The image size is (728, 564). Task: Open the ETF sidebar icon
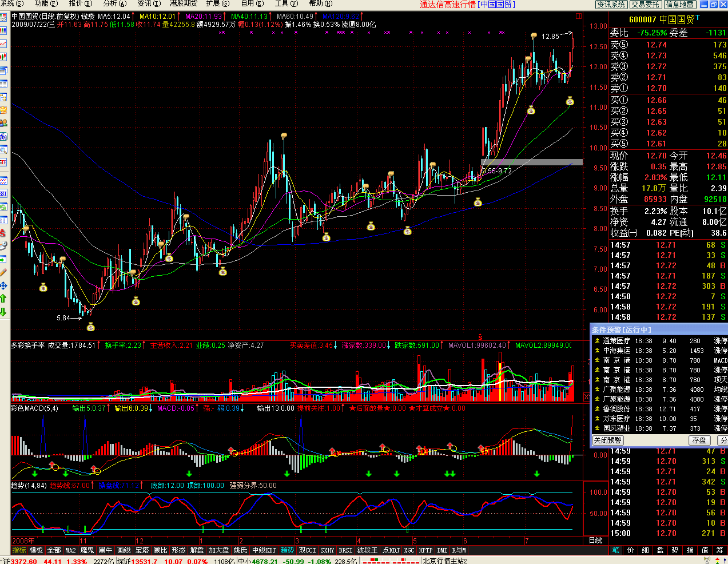point(5,162)
